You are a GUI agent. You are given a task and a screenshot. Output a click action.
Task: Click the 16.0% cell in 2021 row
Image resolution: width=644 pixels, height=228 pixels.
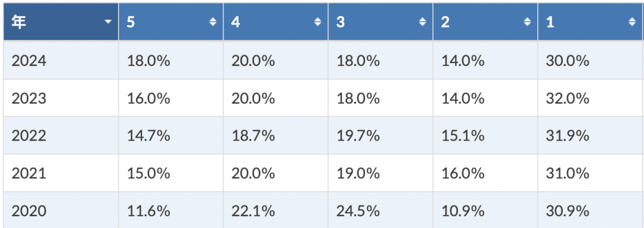[485, 173]
